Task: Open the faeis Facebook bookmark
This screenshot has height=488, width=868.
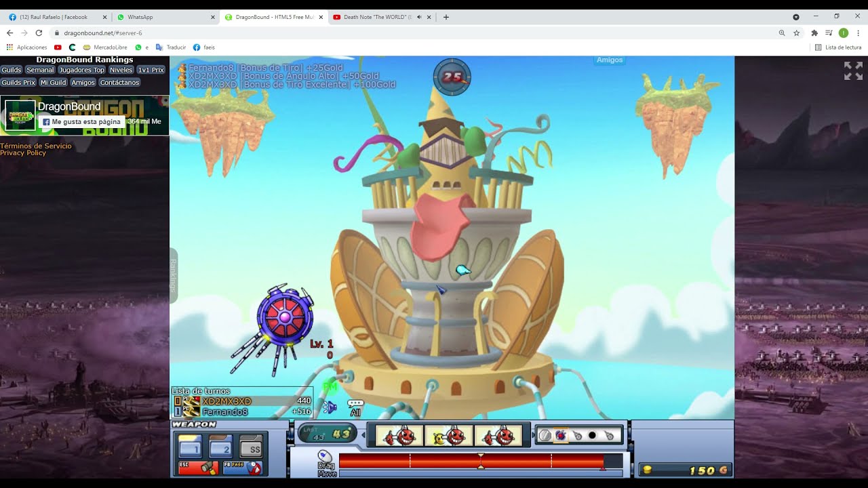Action: [204, 47]
